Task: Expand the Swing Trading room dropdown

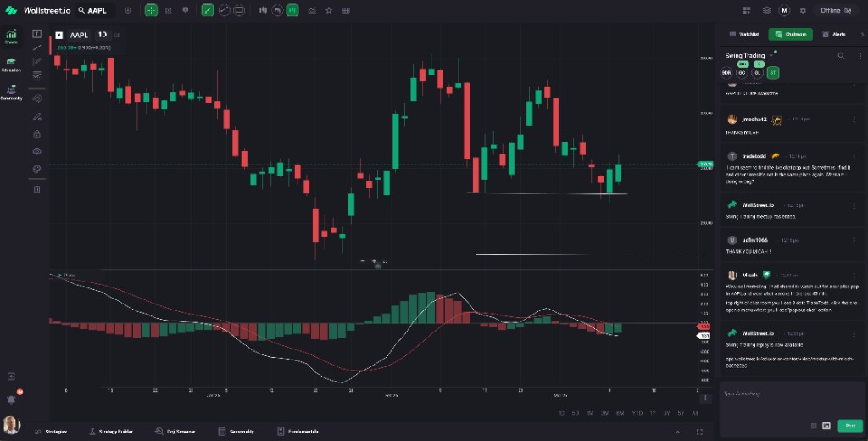Action: tap(771, 56)
